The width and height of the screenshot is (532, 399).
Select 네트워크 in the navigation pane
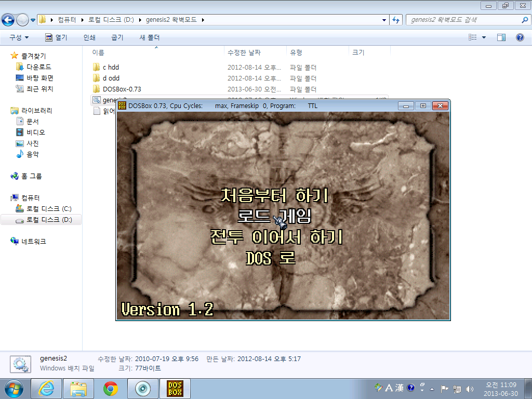pyautogui.click(x=33, y=241)
